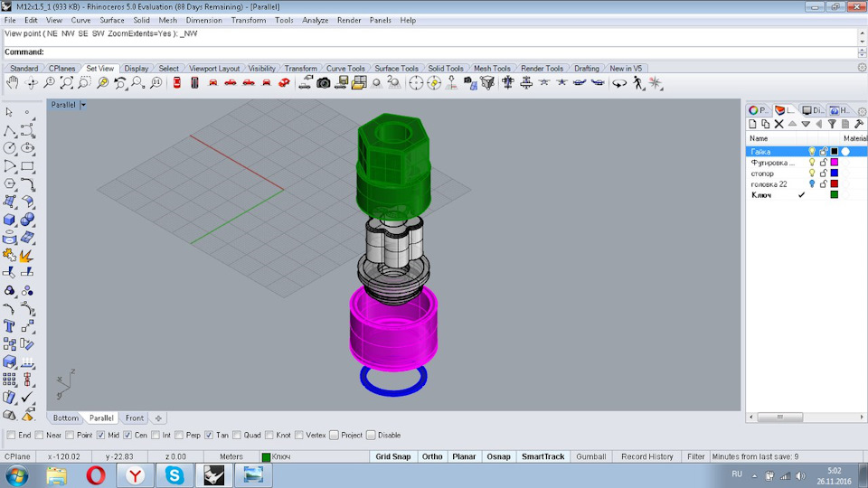The width and height of the screenshot is (868, 488).
Task: Click the Undo view change icon
Action: (120, 83)
